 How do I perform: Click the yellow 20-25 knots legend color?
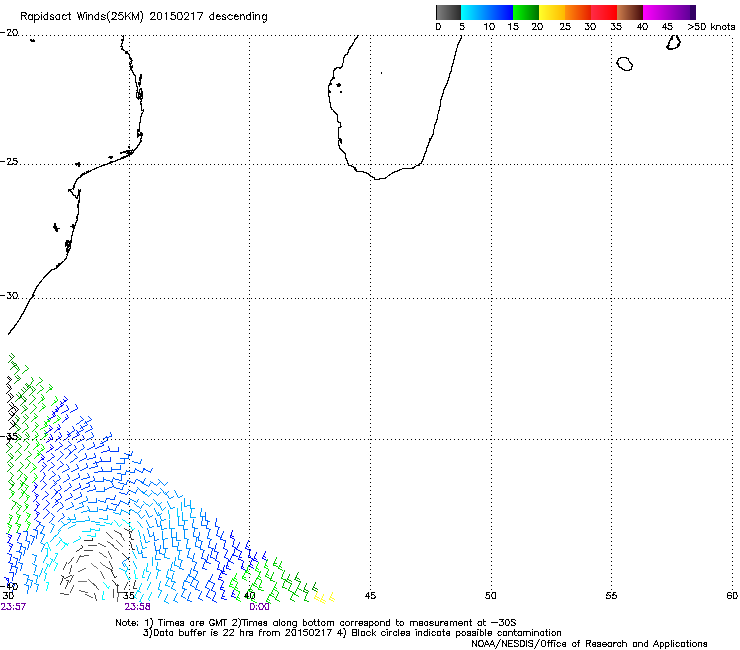[x=552, y=12]
